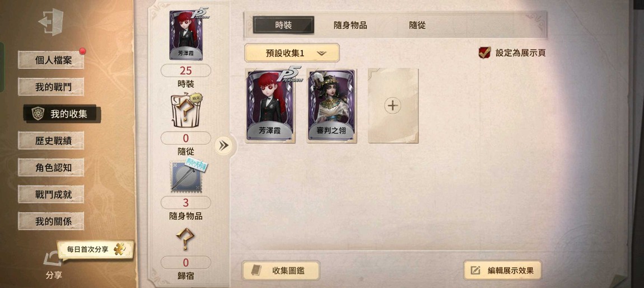
Task: Open the 戰鬥成就 menu entry
Action: pos(52,195)
